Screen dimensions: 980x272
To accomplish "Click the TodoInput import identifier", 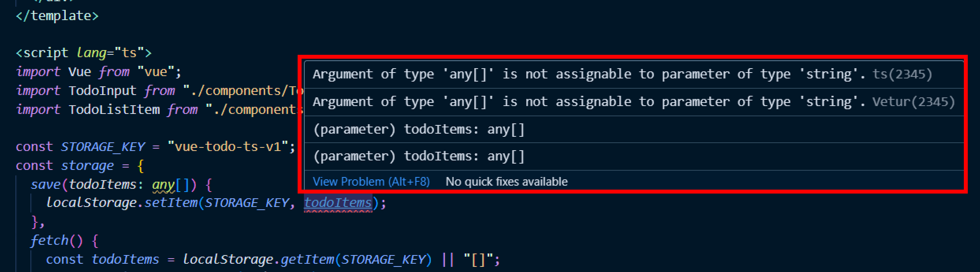I will click(x=102, y=91).
